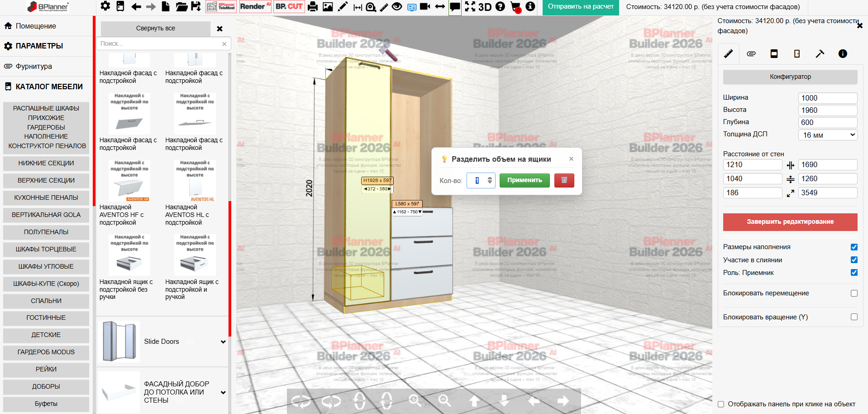Check 'Отображать панель при клике на объект'
Image resolution: width=868 pixels, height=414 pixels.
[x=721, y=404]
